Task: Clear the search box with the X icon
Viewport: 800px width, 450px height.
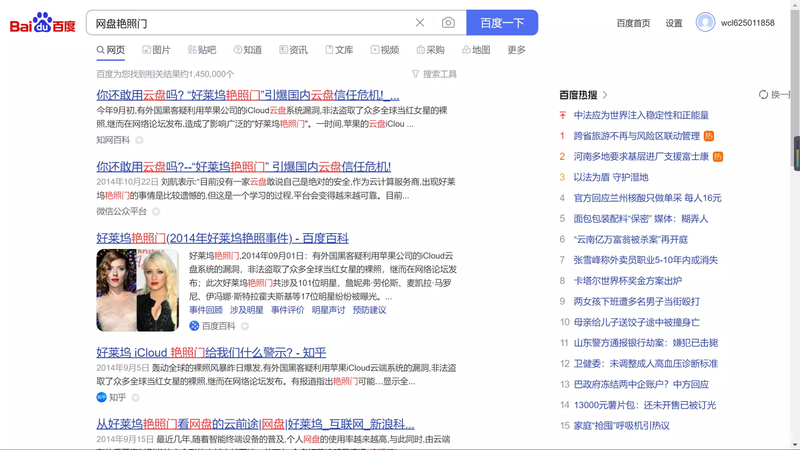Action: coord(420,22)
